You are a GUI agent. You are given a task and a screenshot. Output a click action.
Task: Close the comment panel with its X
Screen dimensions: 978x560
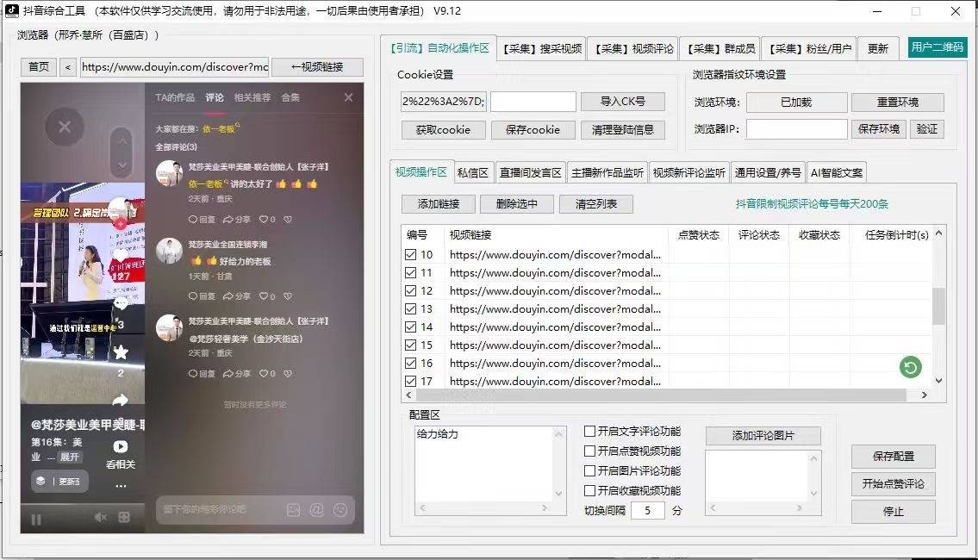pyautogui.click(x=349, y=97)
